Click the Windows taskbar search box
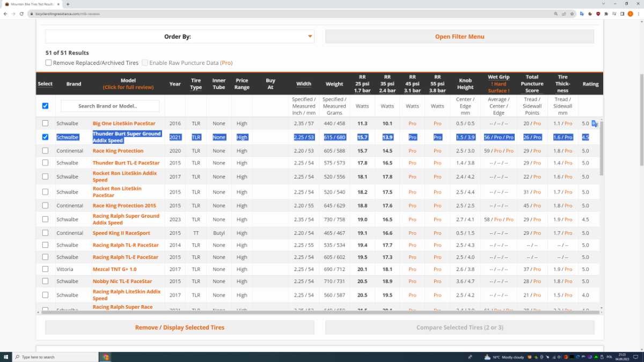The width and height of the screenshot is (644, 362). point(55,357)
